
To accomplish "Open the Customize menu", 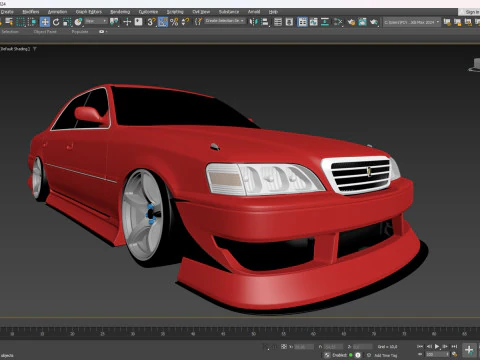I will point(148,12).
